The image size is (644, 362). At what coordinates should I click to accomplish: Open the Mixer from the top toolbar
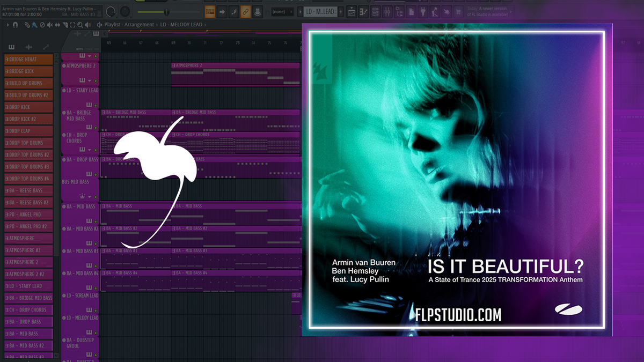388,11
